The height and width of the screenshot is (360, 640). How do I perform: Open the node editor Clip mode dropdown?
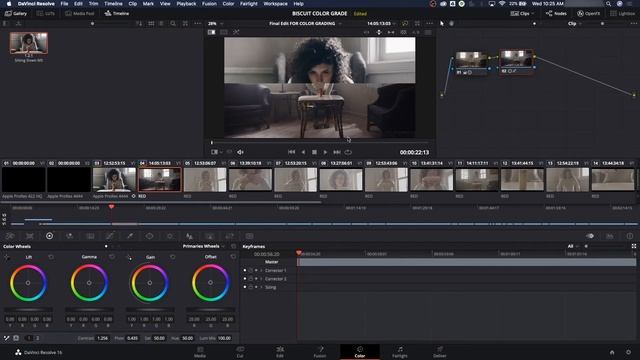tap(574, 24)
